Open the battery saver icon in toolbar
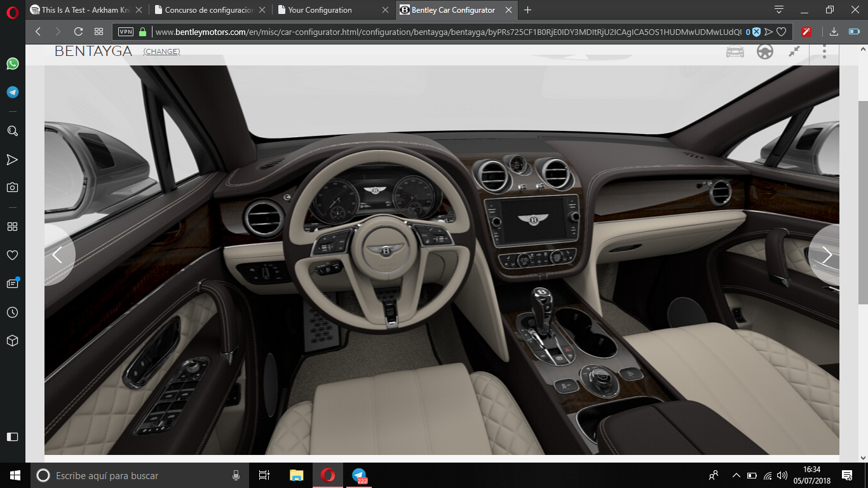Screen dimensions: 868x488 [x=854, y=31]
